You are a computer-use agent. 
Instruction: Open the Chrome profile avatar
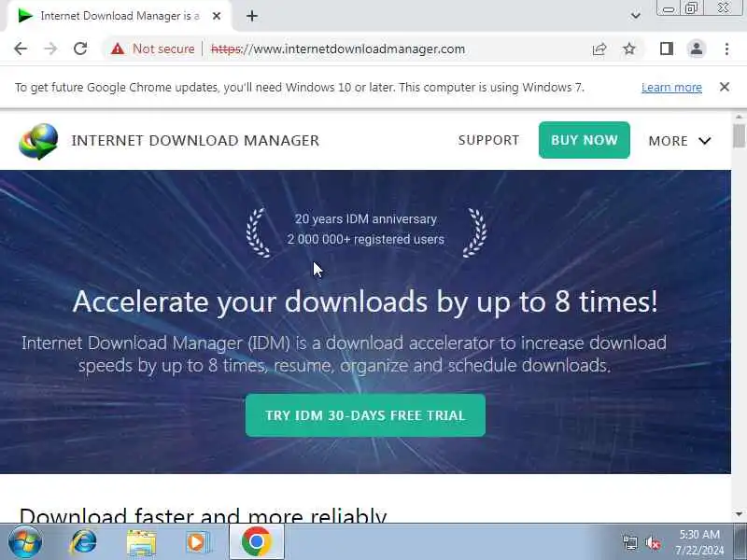click(697, 49)
